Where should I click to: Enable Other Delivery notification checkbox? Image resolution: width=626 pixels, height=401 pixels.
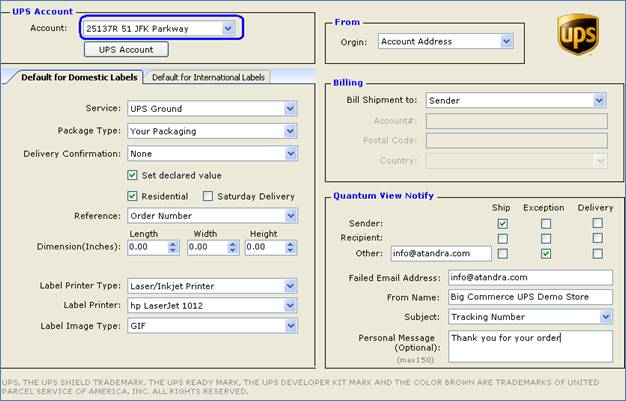(x=598, y=254)
